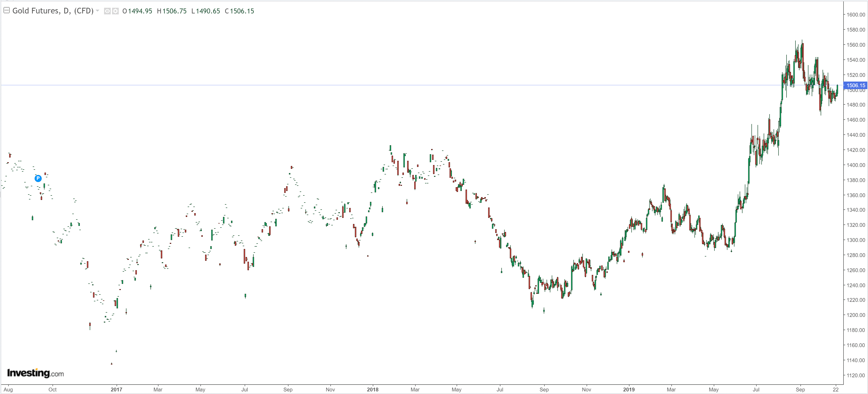Click the 2019 label on the time axis
Screen dimensions: 868x394
(629, 389)
